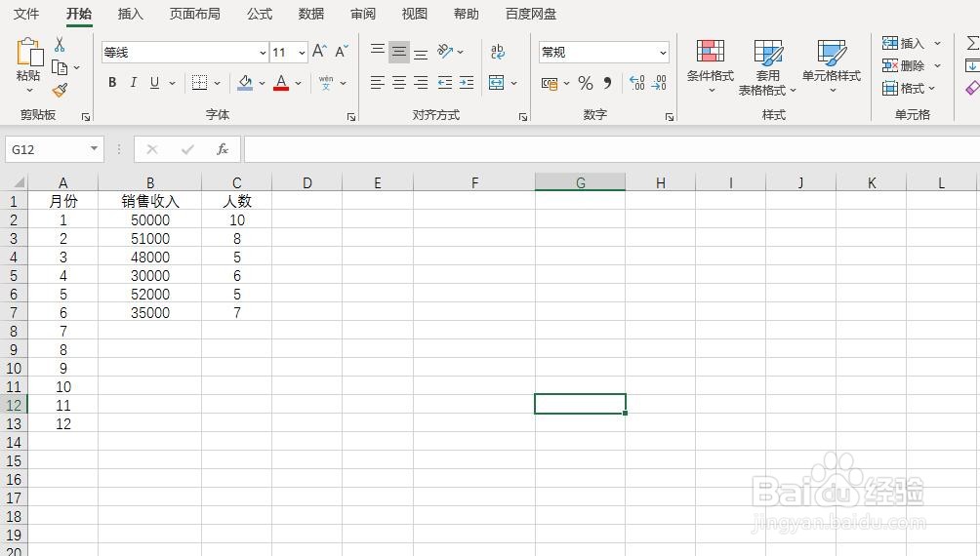Expand the paste options arrow
980x556 pixels.
(x=29, y=91)
